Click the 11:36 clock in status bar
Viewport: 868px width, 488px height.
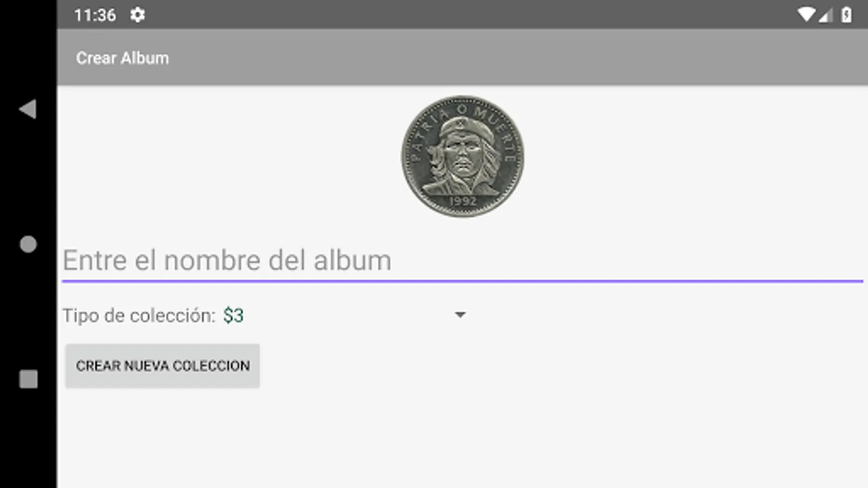pyautogui.click(x=95, y=15)
